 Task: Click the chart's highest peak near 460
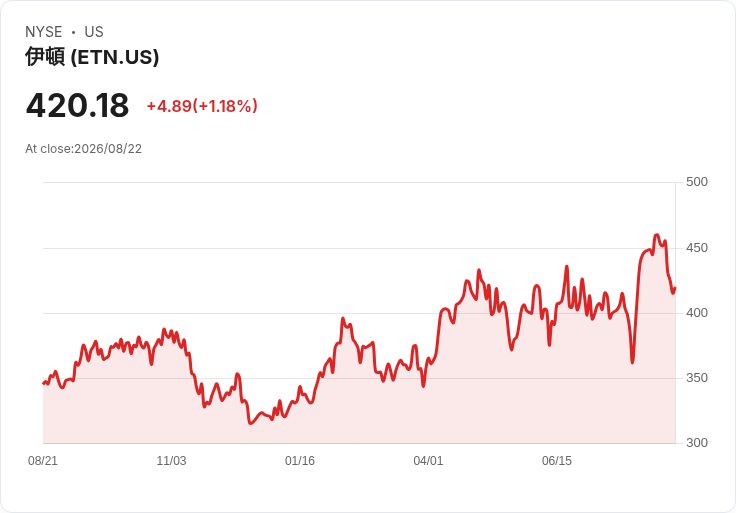(x=657, y=235)
